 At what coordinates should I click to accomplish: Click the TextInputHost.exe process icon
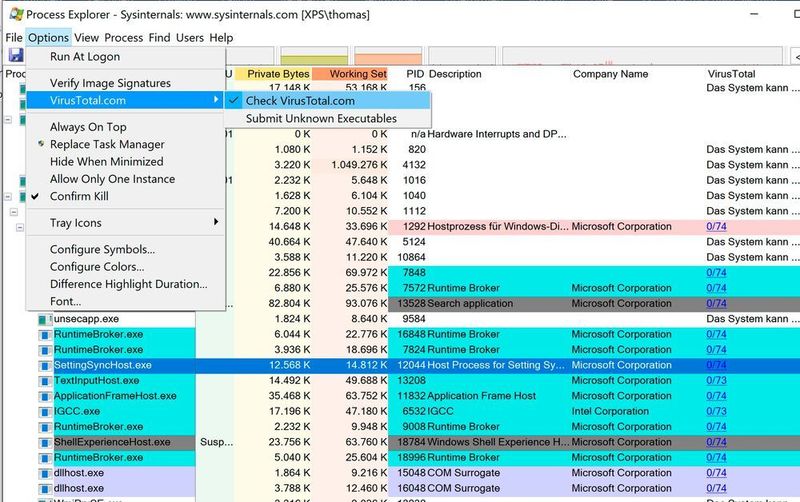(x=45, y=381)
